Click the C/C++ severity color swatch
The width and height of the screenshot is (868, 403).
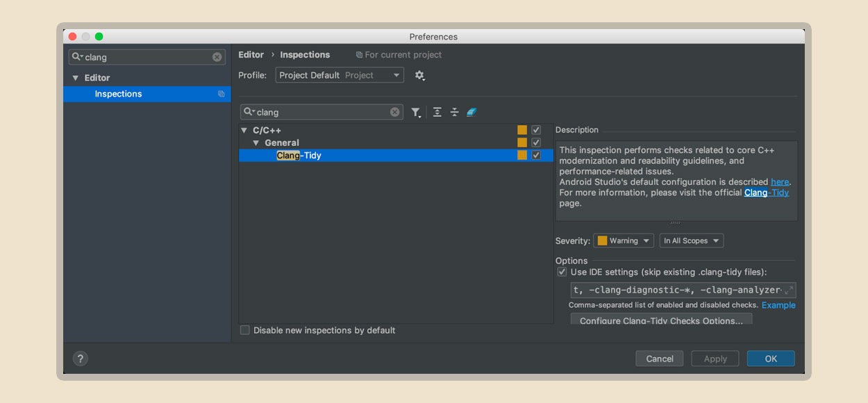pyautogui.click(x=522, y=130)
